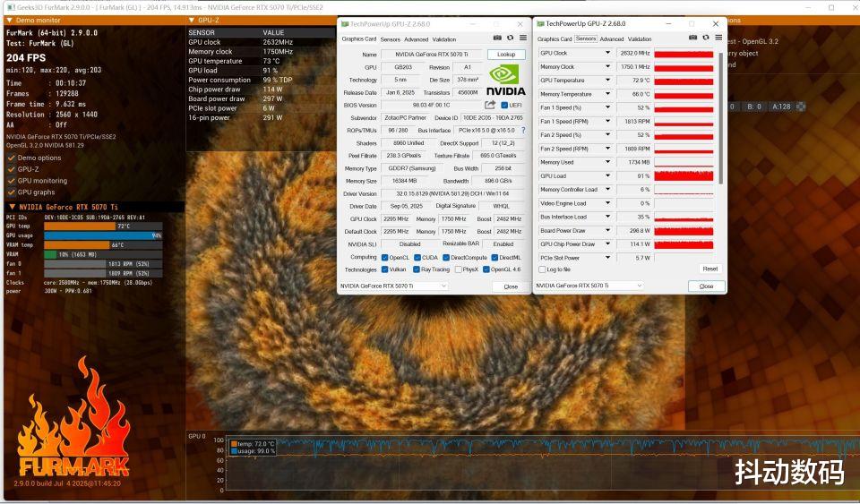Toggle the Ray Tracing checkbox
860x504 pixels.
pyautogui.click(x=417, y=269)
